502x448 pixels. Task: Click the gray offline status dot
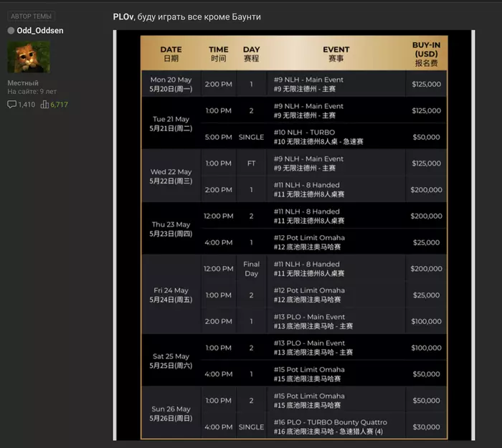coord(11,30)
